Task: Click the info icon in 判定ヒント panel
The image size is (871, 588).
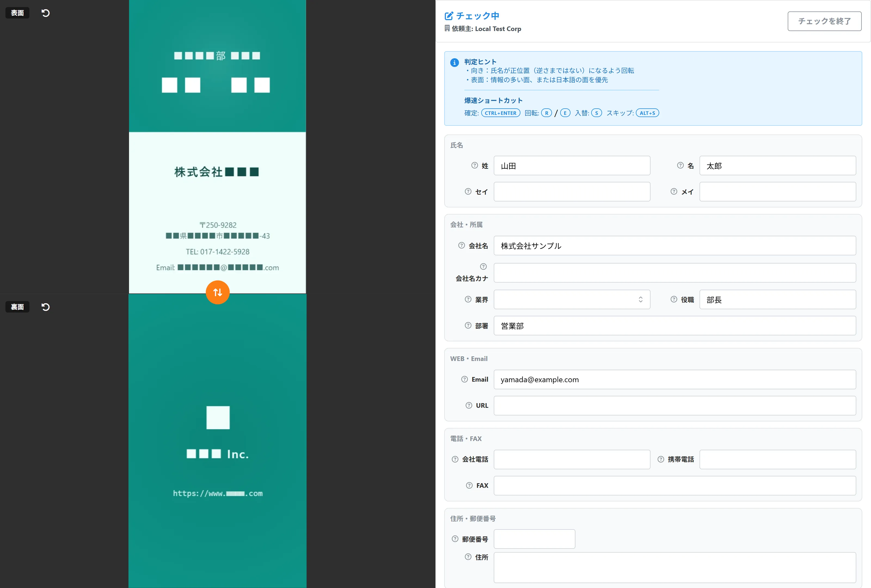Action: click(455, 63)
